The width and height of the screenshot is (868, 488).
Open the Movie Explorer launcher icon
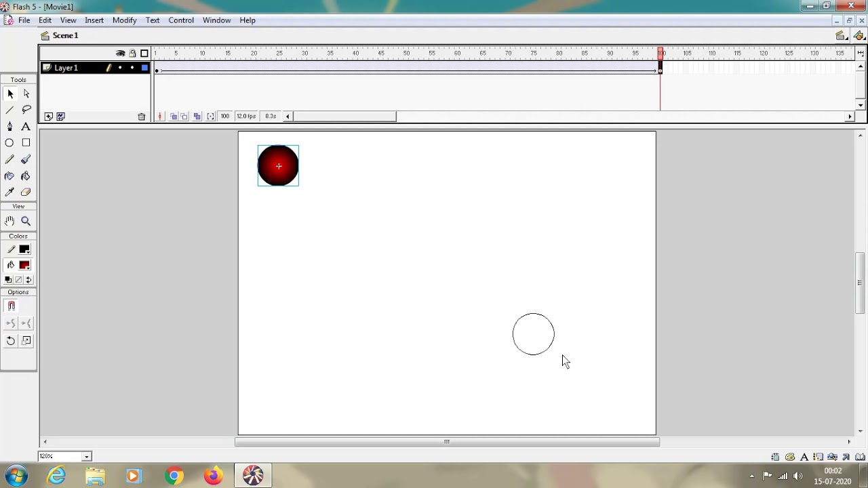[833, 457]
